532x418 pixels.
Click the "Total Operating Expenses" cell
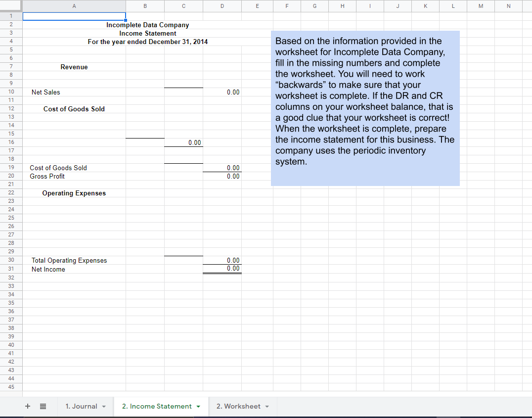69,260
